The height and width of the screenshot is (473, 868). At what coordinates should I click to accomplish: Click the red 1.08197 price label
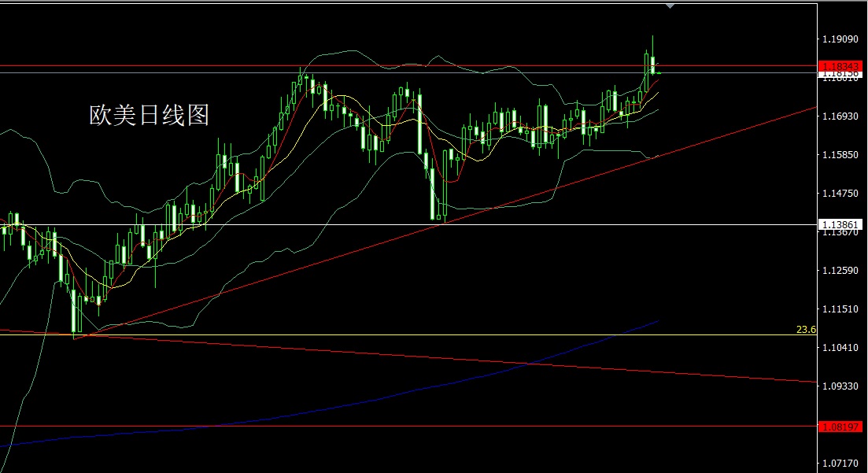(x=840, y=427)
